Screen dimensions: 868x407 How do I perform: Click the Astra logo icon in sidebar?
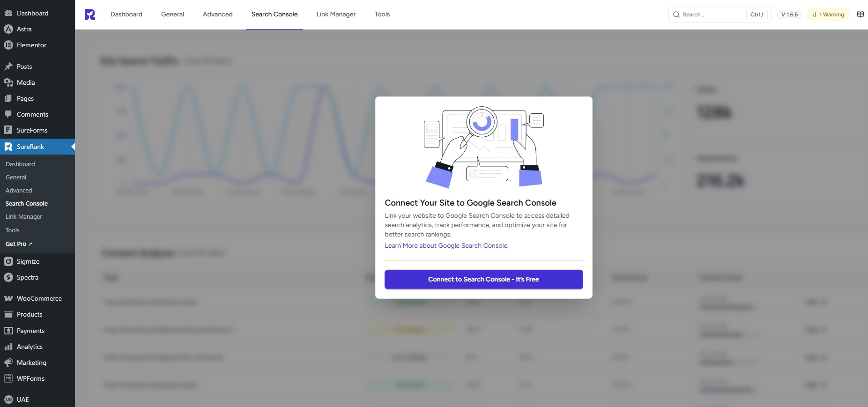pos(8,29)
